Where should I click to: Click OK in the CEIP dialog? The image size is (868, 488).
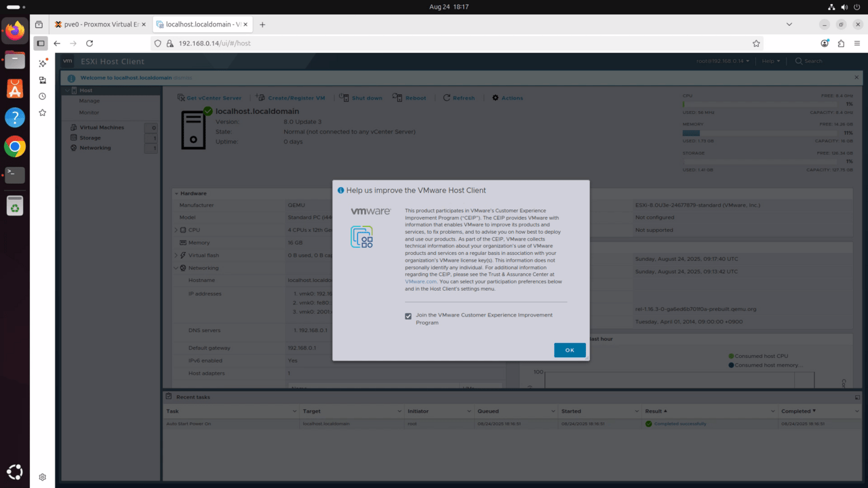tap(570, 350)
